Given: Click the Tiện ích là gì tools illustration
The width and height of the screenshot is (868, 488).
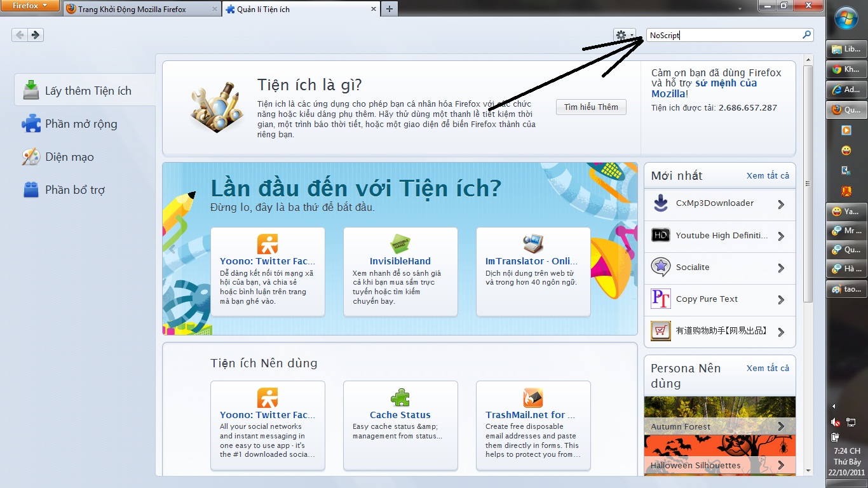Looking at the screenshot, I should coord(217,107).
